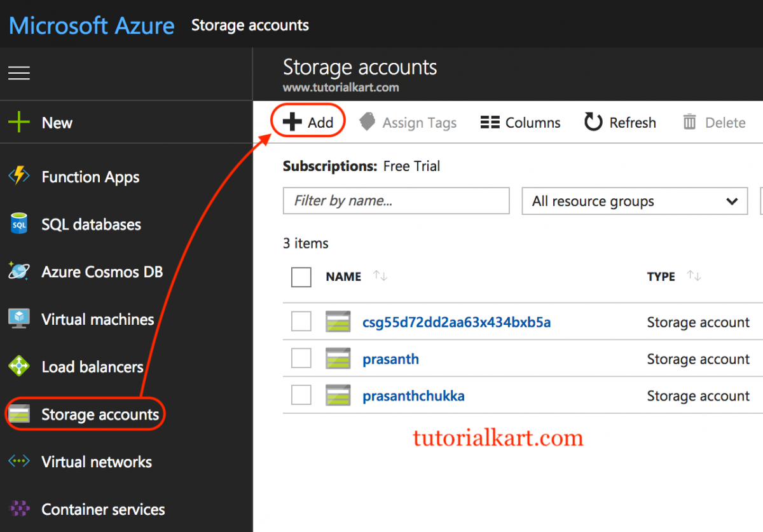Select the checkbox next to prasanthchukka
The width and height of the screenshot is (763, 532).
[301, 395]
